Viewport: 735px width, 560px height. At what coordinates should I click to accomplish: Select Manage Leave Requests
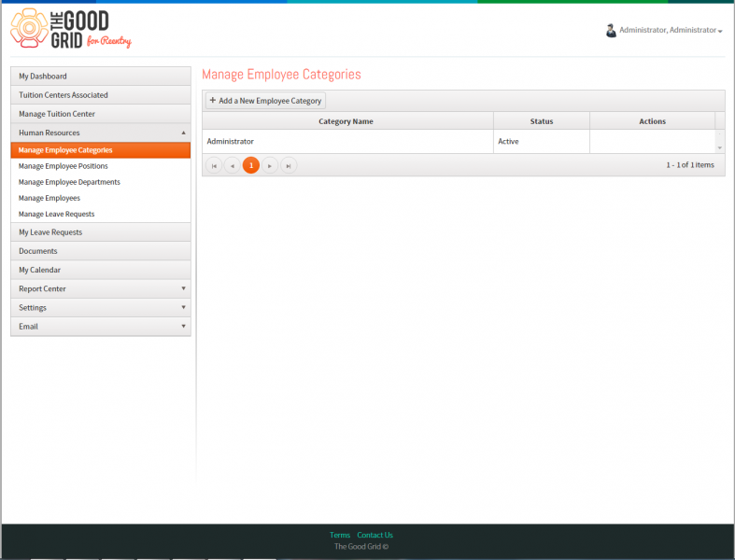100,214
